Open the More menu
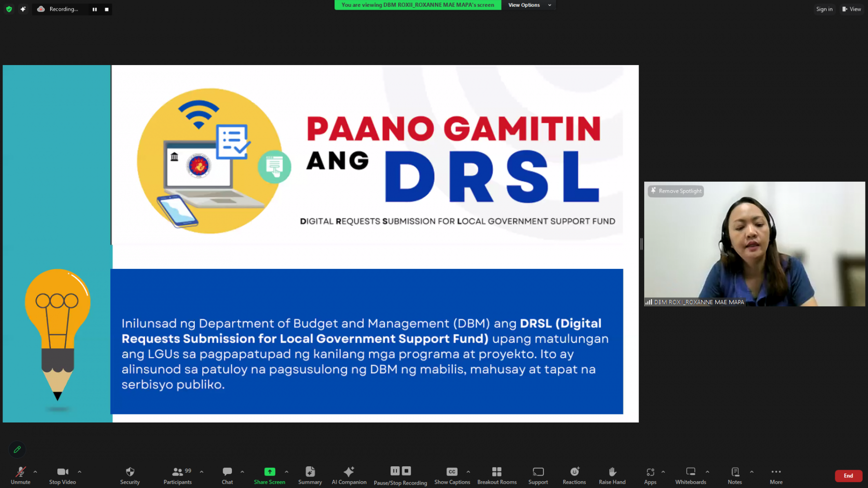This screenshot has height=488, width=868. pos(776,475)
